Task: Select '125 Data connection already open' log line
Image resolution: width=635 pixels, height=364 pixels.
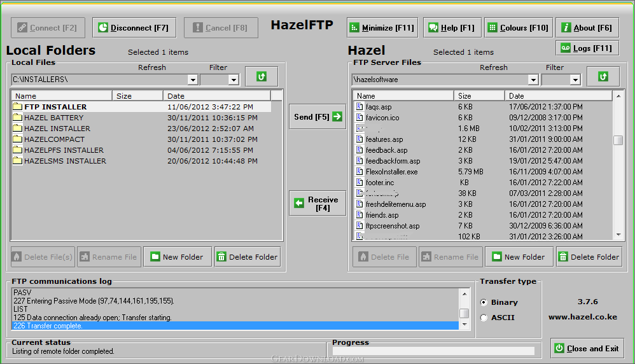Action: [x=235, y=318]
